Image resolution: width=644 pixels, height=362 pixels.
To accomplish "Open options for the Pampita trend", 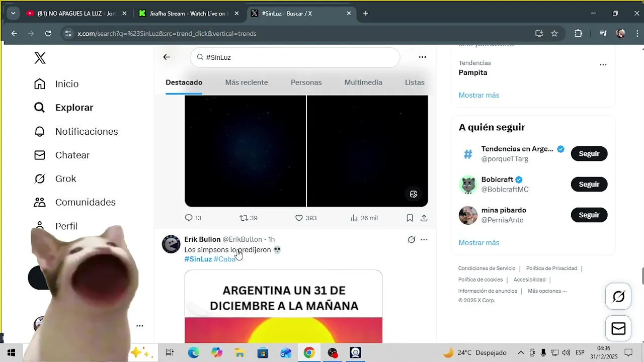I will click(x=603, y=65).
